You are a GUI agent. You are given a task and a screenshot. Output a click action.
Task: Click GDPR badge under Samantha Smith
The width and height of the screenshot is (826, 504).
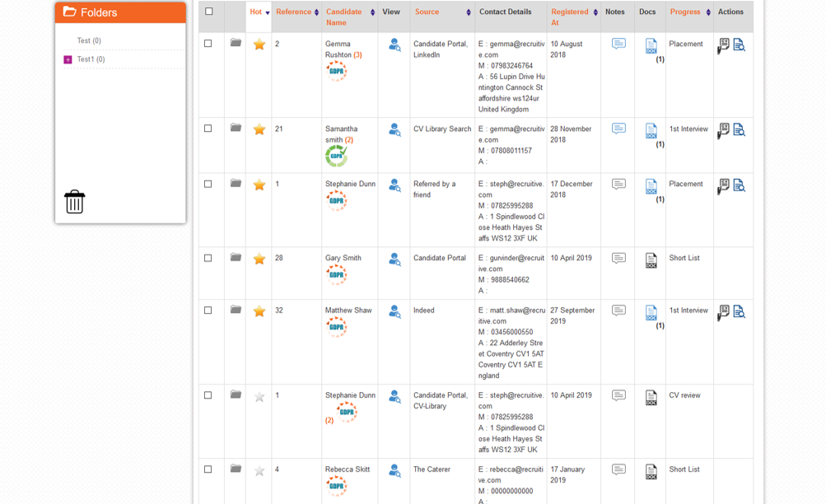point(336,156)
